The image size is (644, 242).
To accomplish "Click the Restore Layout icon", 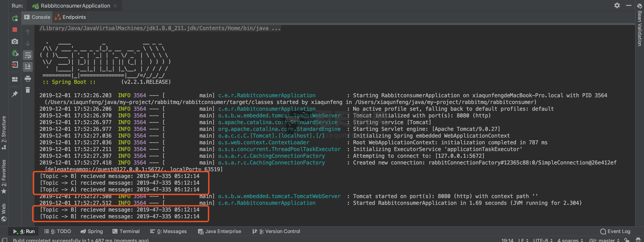I will [15, 79].
